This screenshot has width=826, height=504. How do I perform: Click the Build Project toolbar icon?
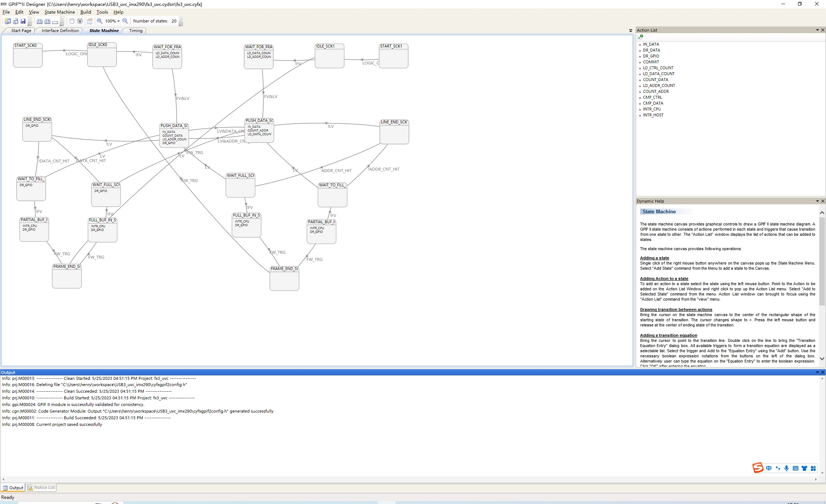(39, 21)
